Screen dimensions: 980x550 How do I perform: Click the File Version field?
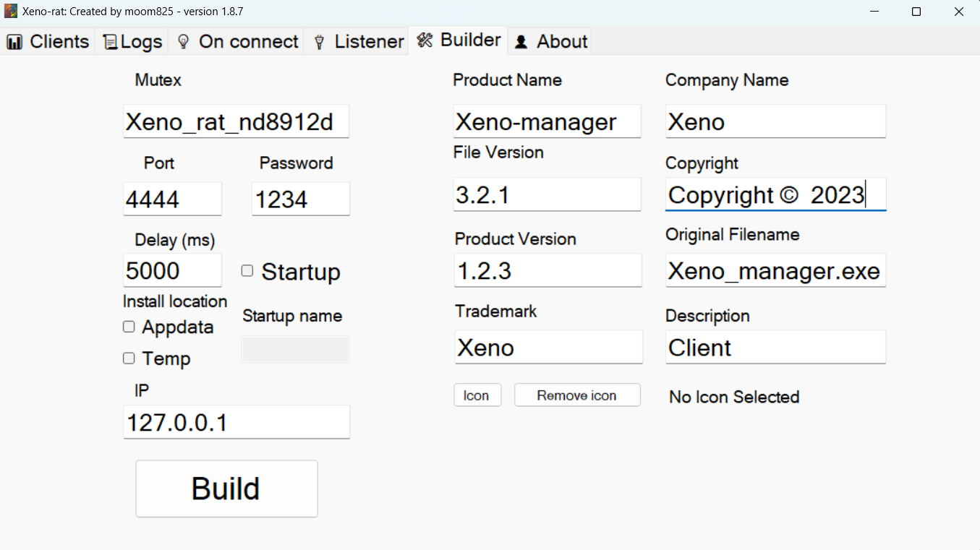(x=547, y=194)
